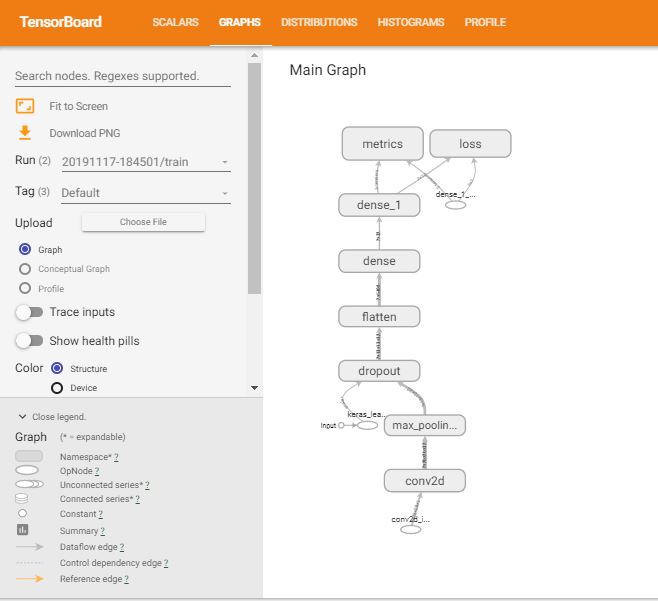The height and width of the screenshot is (601, 658).
Task: Click the max_pooling node
Action: pyautogui.click(x=425, y=426)
